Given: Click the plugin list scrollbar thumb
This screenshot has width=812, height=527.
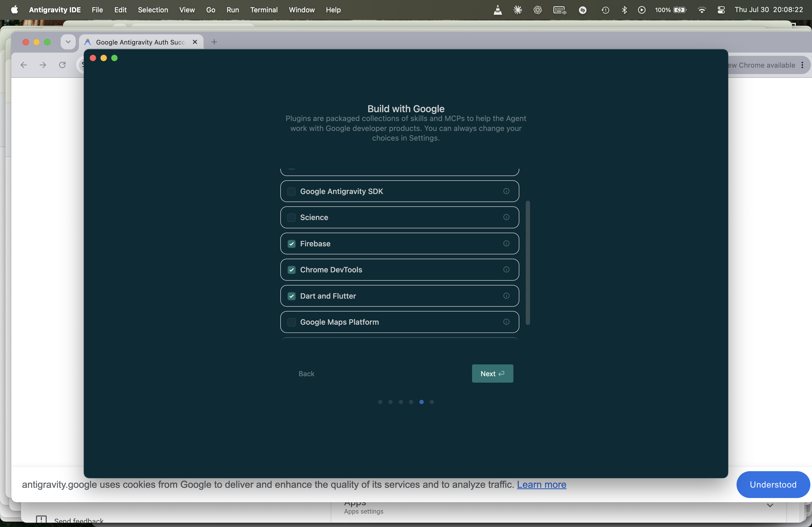Looking at the screenshot, I should (528, 263).
